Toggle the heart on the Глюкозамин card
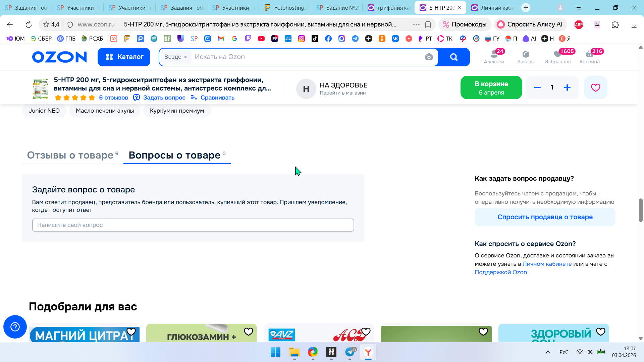The image size is (644, 362). pyautogui.click(x=248, y=331)
